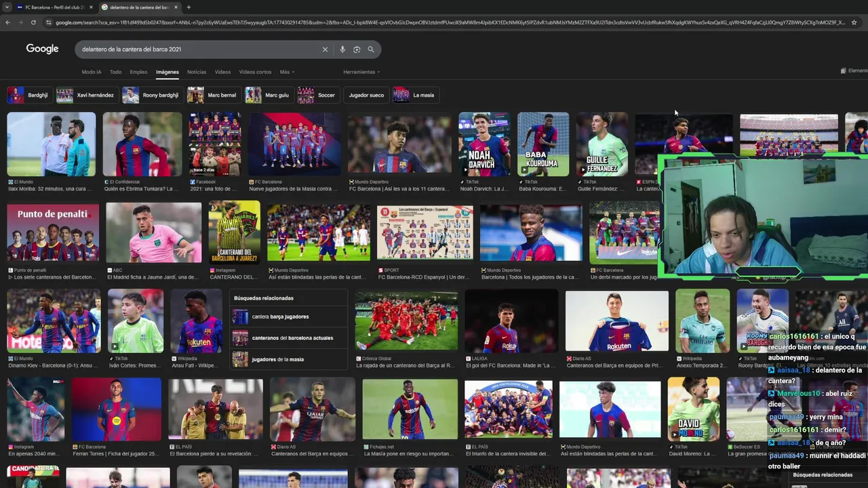Switch to the Todo results tab
This screenshot has width=868, height=488.
(116, 72)
